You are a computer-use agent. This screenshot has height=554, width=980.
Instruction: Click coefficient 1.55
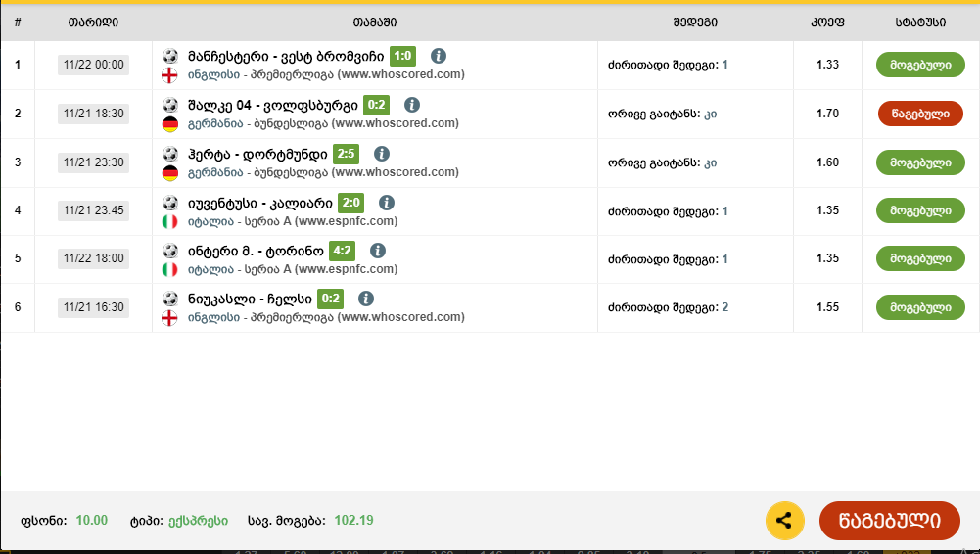coord(827,306)
